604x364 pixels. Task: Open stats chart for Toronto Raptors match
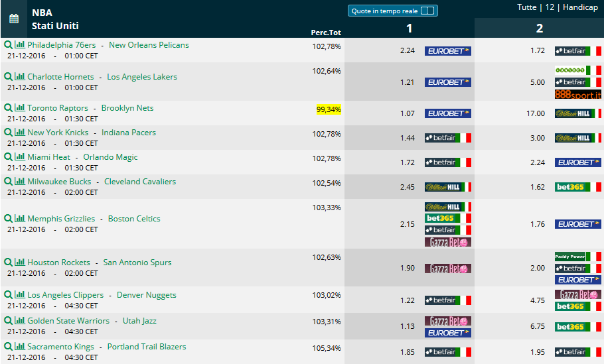coord(20,107)
